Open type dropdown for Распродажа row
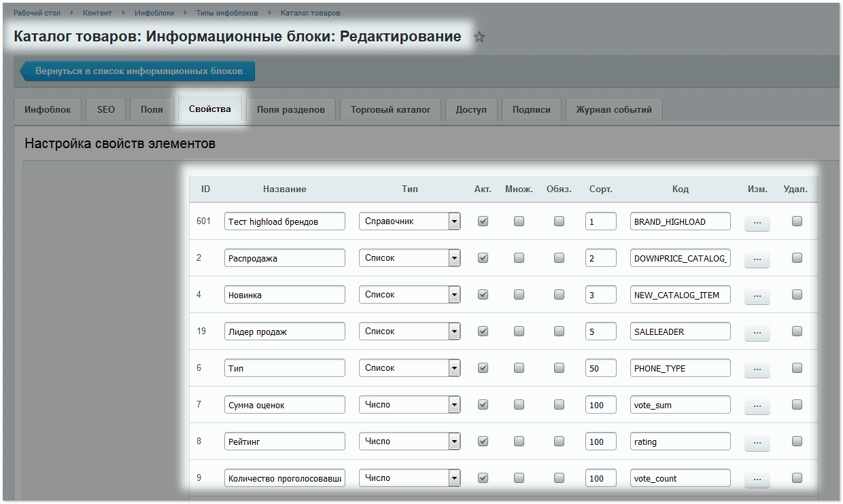The image size is (843, 504). [x=410, y=258]
